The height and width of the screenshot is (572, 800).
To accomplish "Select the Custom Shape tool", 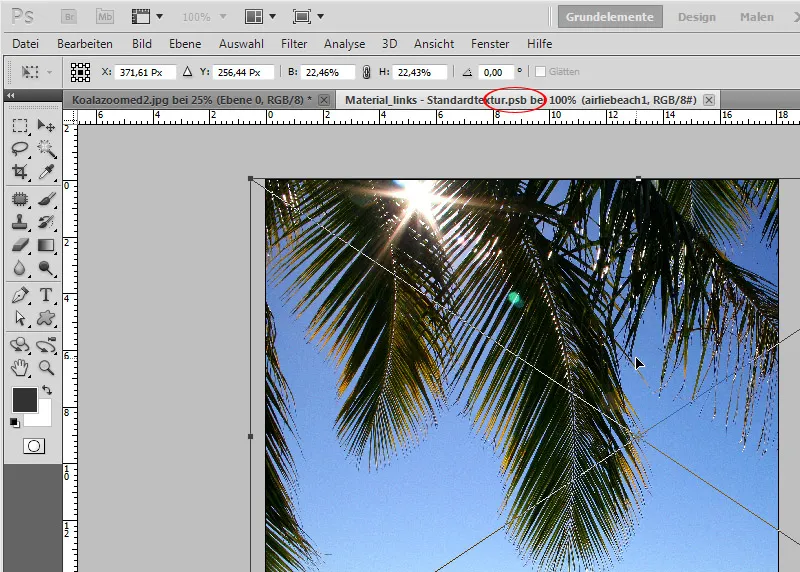I will point(46,318).
